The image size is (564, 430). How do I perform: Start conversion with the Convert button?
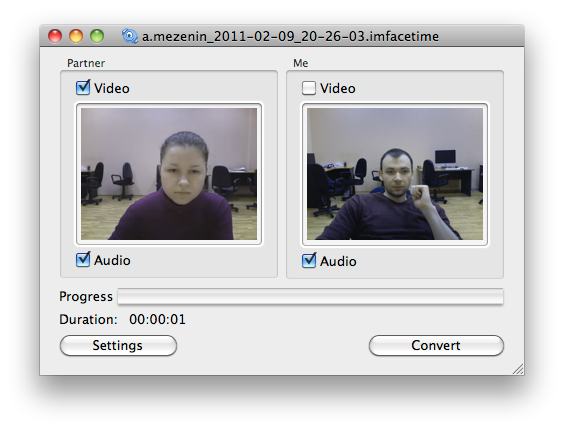tap(436, 345)
